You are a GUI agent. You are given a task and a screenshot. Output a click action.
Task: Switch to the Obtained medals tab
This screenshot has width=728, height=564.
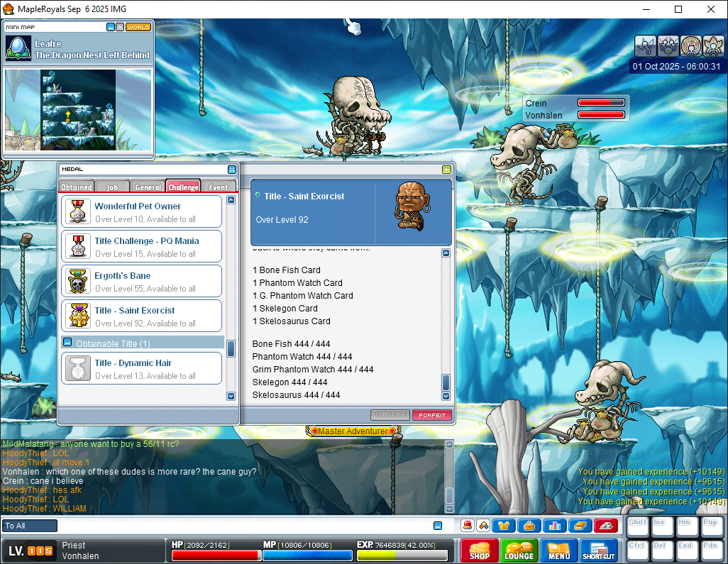tap(77, 187)
